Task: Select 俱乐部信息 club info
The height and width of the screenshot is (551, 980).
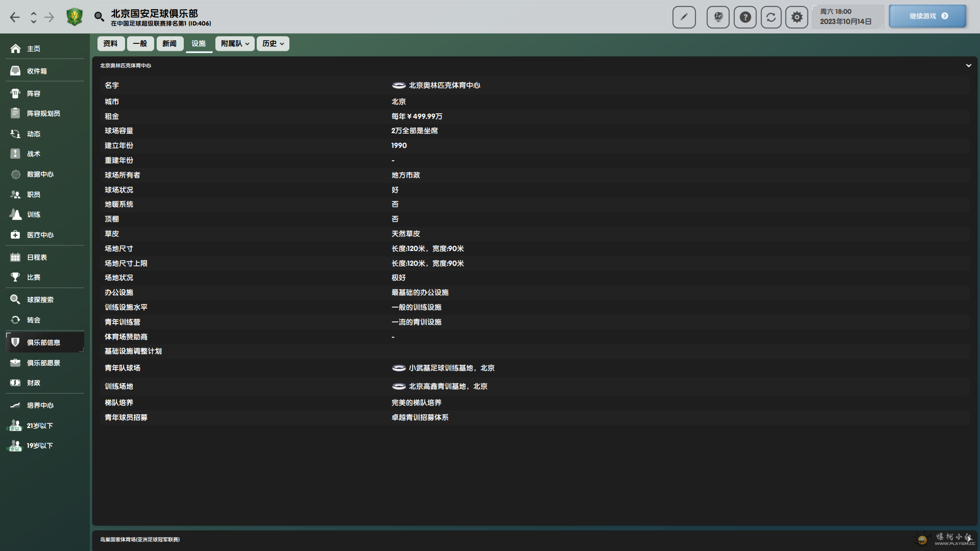Action: 45,342
